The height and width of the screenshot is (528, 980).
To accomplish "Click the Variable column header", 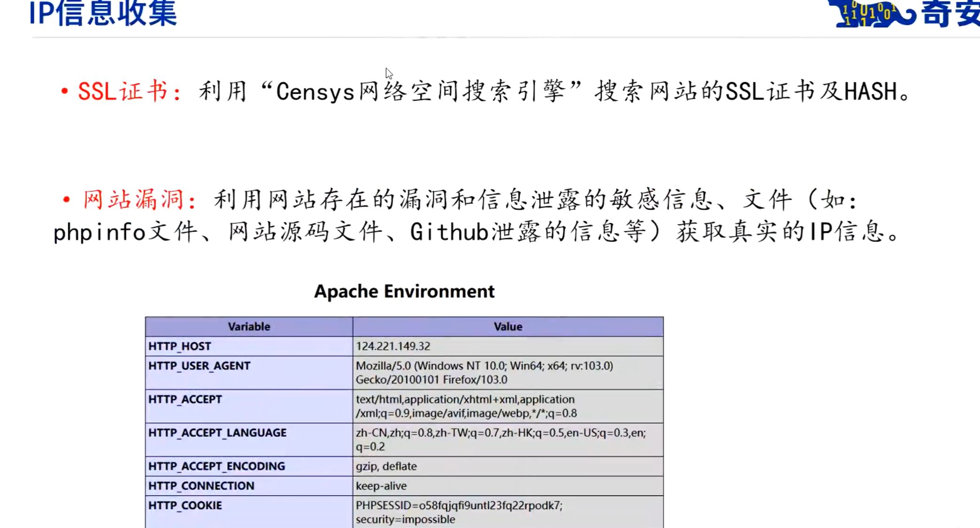I will coord(249,326).
